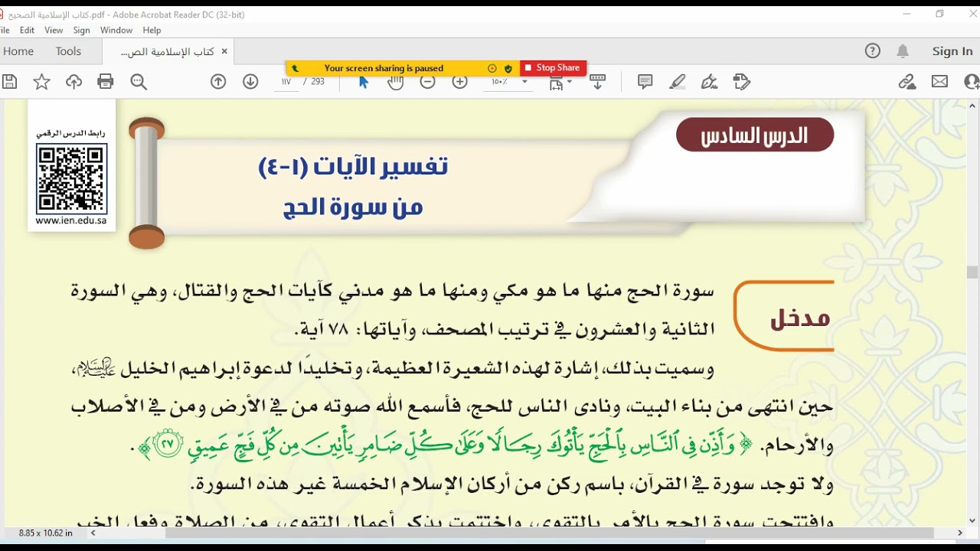Screen dimensions: 980x551
Task: Click the www.ien.edu.sa link
Action: 71,221
